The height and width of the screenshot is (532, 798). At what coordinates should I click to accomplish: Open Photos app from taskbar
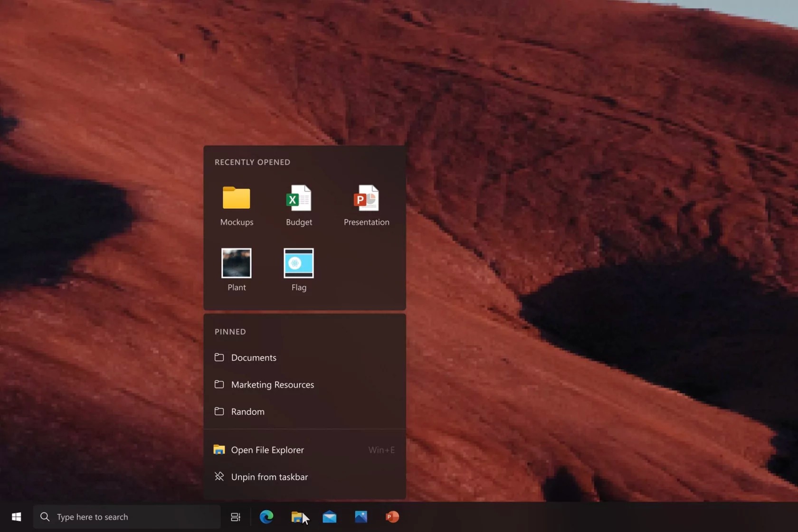(361, 517)
